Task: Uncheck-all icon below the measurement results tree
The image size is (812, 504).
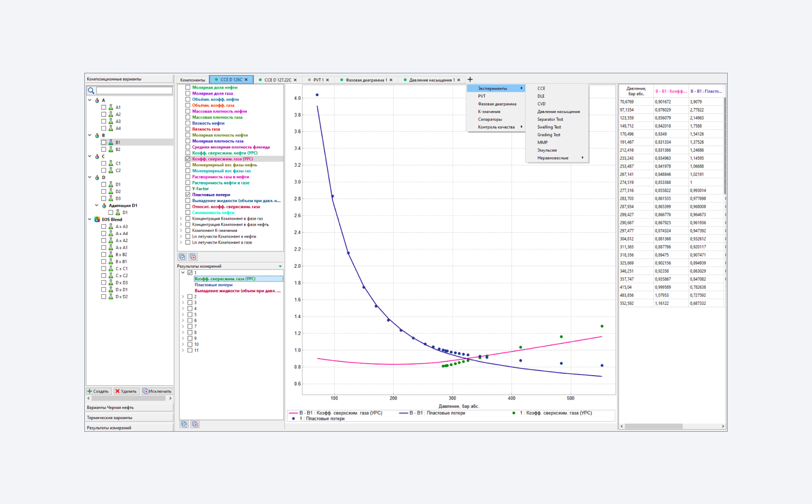Action: [195, 424]
